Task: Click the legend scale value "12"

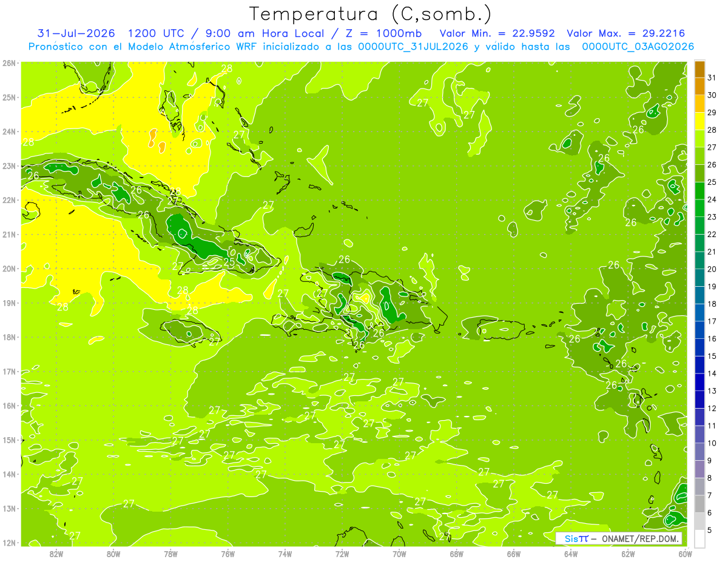Action: coord(712,409)
